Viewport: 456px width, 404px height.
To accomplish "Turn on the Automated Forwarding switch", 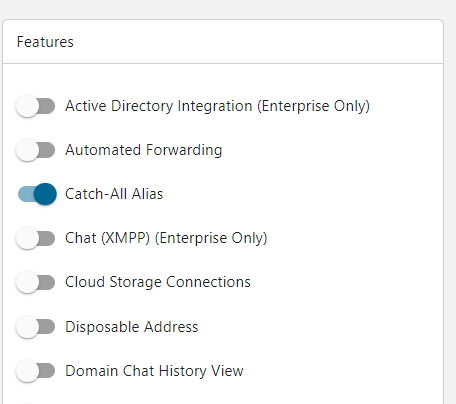I will coord(36,150).
